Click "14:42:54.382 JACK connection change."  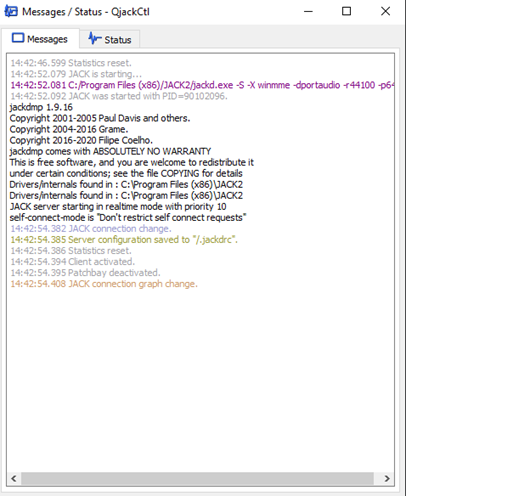tap(91, 228)
